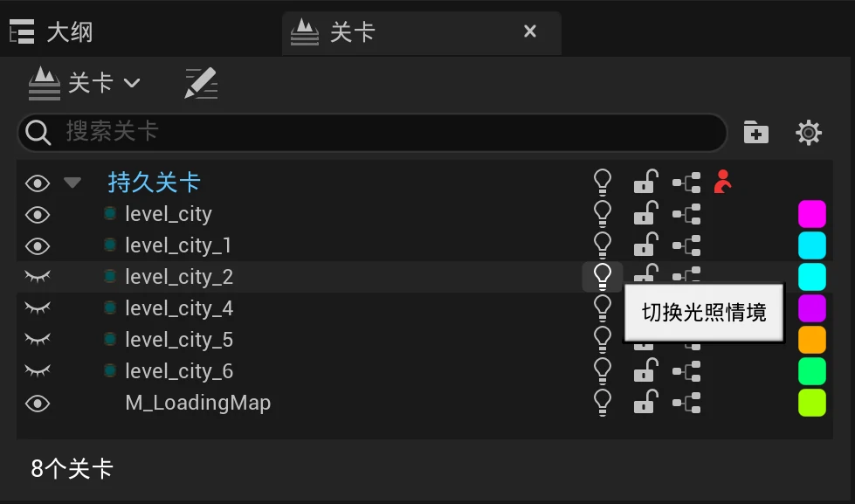Select the level_city_6 row
The image size is (855, 504).
(424, 371)
